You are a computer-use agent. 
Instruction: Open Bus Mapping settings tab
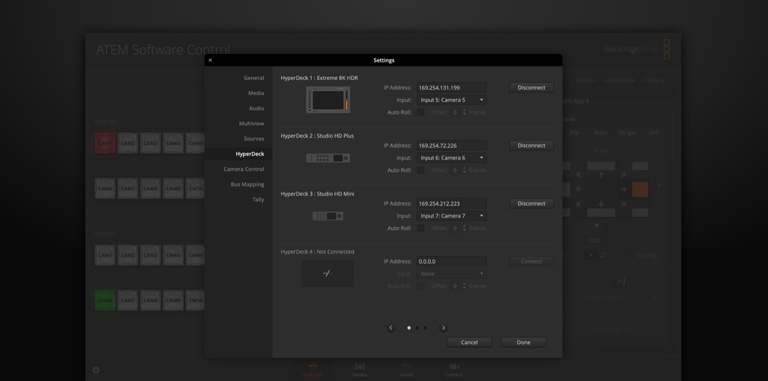tap(239, 184)
